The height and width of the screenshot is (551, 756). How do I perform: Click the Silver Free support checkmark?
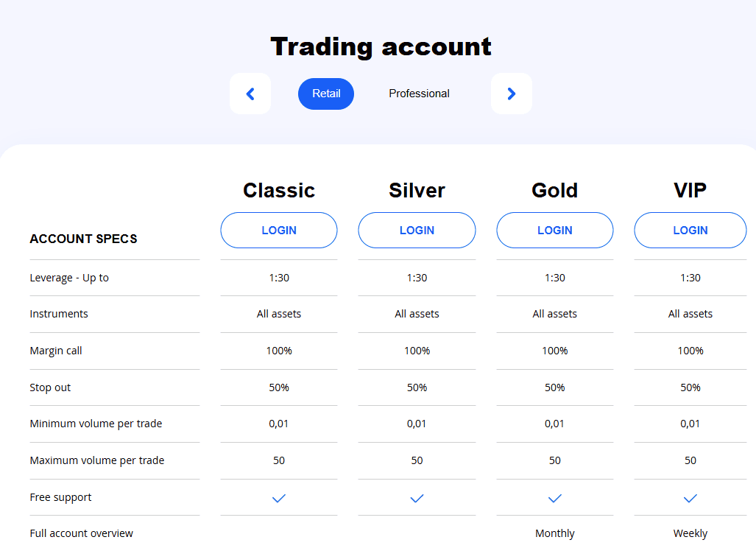(417, 498)
